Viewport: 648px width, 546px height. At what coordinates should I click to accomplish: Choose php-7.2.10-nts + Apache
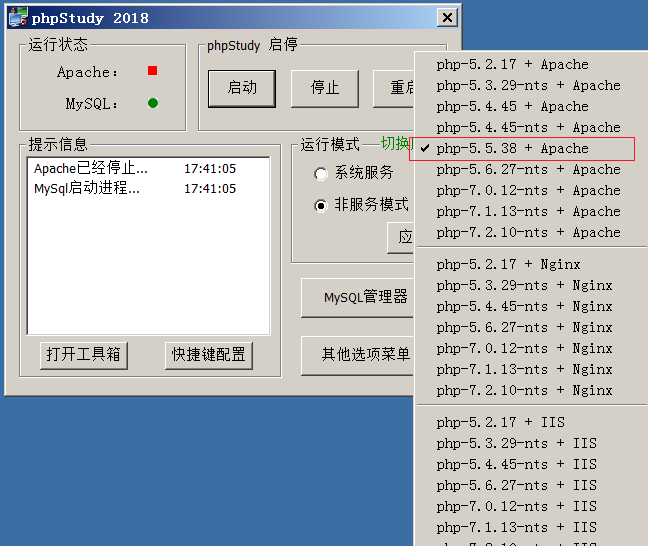531,233
